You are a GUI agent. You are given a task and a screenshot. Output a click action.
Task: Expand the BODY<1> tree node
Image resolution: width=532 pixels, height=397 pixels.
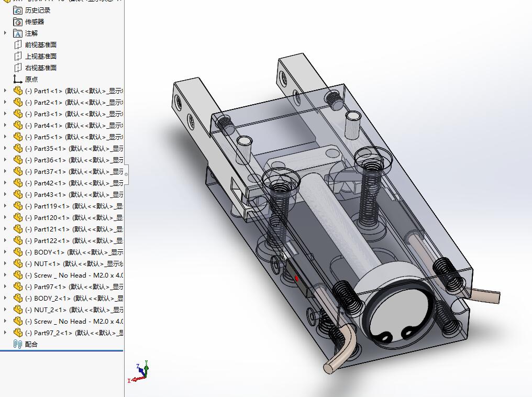[x=5, y=252]
